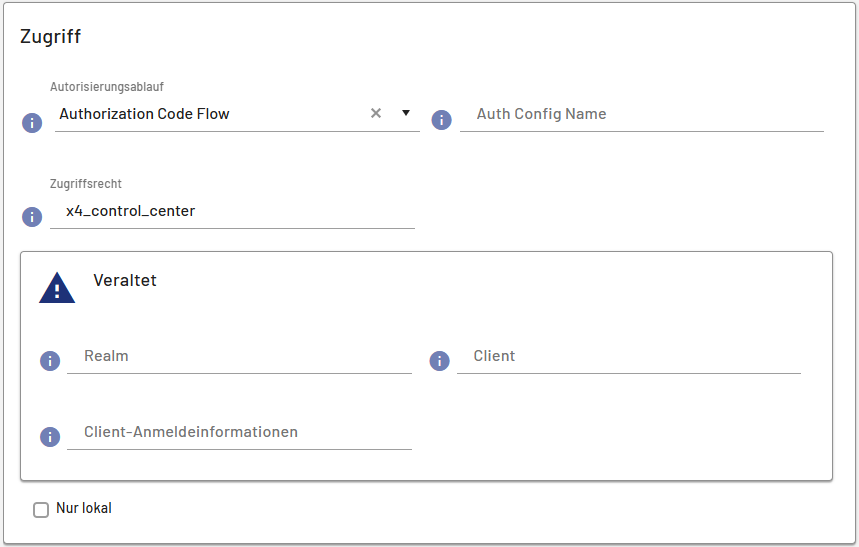The width and height of the screenshot is (859, 547).
Task: Show info for Client-Anmeldeinformationen
Action: click(x=50, y=437)
